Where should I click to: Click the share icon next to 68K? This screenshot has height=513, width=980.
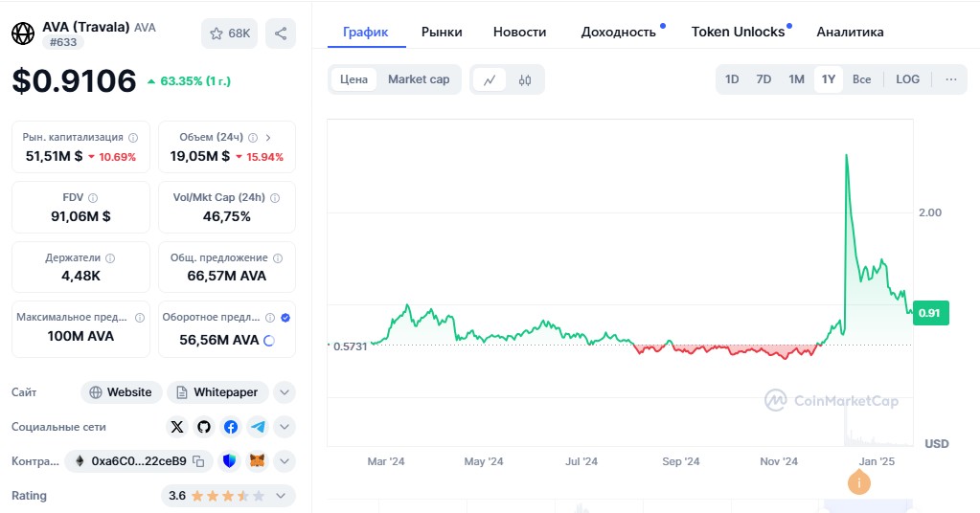pyautogui.click(x=281, y=33)
